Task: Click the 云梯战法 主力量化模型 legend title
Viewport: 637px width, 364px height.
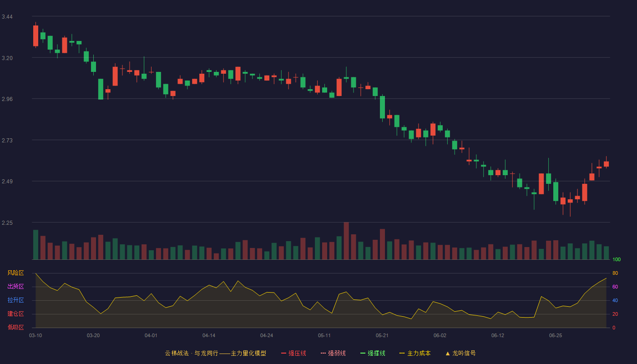Action: click(215, 353)
